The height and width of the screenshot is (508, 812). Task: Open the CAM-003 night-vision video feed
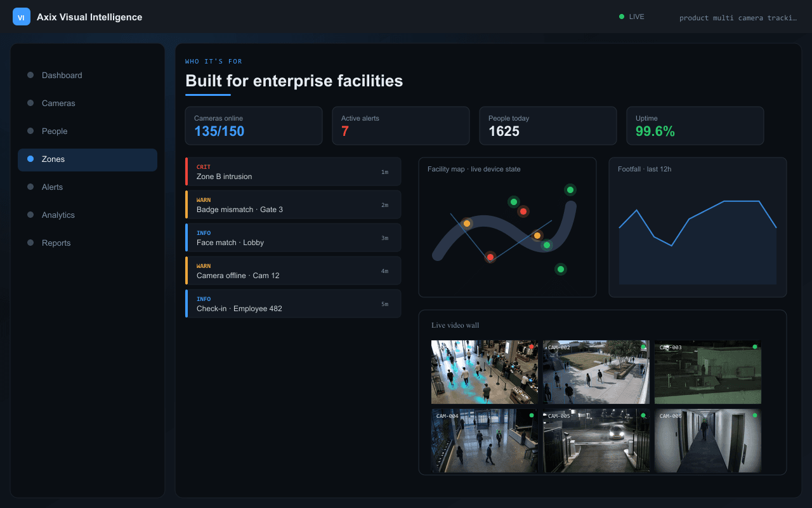[x=708, y=372]
